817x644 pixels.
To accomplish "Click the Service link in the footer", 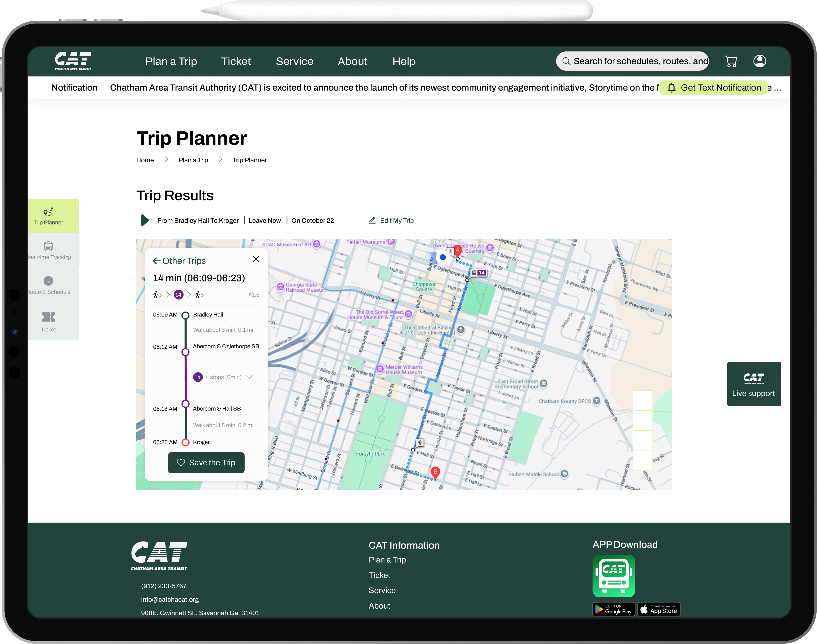I will click(x=382, y=590).
